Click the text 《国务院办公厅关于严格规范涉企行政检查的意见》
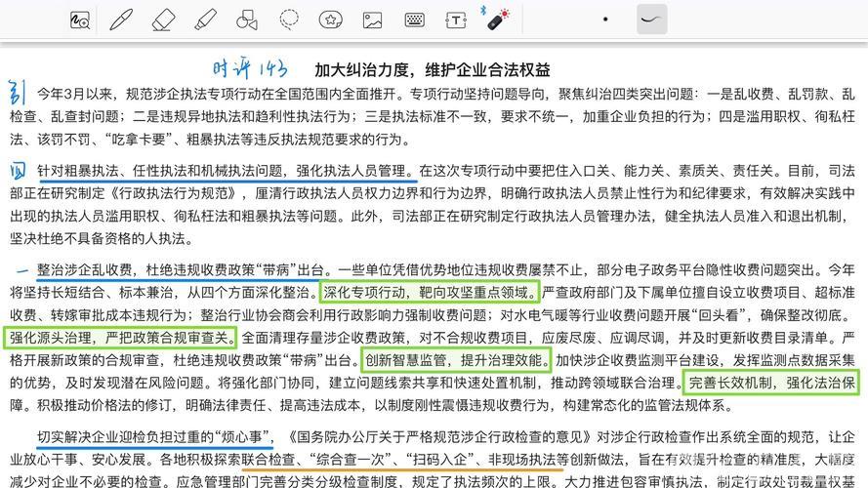The image size is (868, 488). 439,437
